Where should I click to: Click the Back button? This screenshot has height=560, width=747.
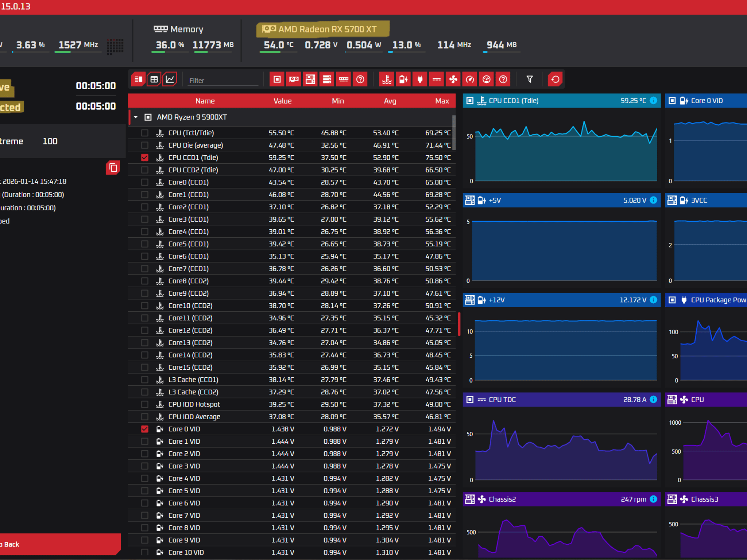pyautogui.click(x=58, y=544)
